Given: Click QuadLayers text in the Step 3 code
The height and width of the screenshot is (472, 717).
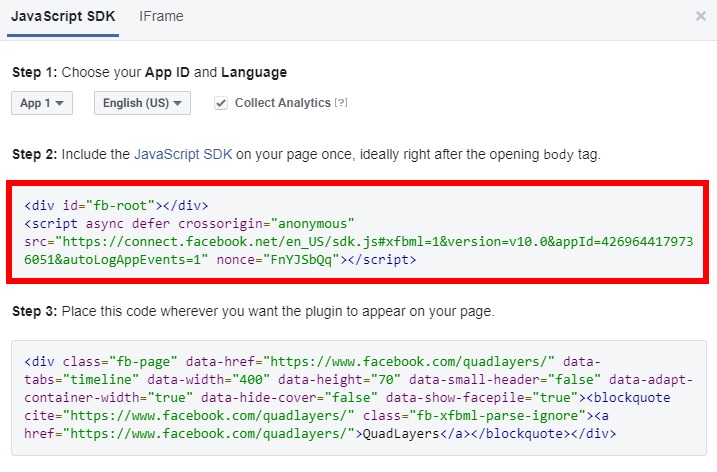Looking at the screenshot, I should [401, 434].
